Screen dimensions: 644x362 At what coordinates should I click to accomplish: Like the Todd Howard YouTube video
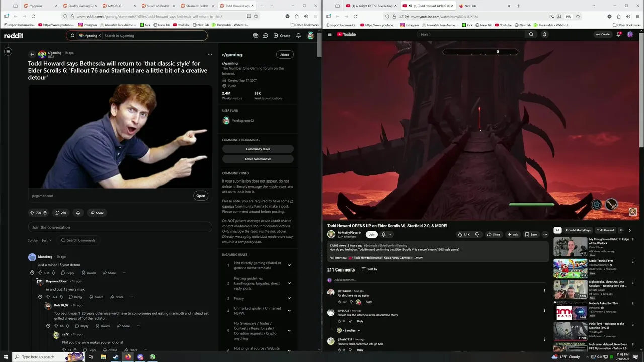pyautogui.click(x=463, y=234)
